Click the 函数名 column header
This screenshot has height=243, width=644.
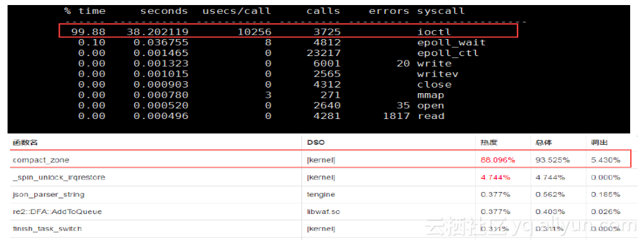click(25, 143)
